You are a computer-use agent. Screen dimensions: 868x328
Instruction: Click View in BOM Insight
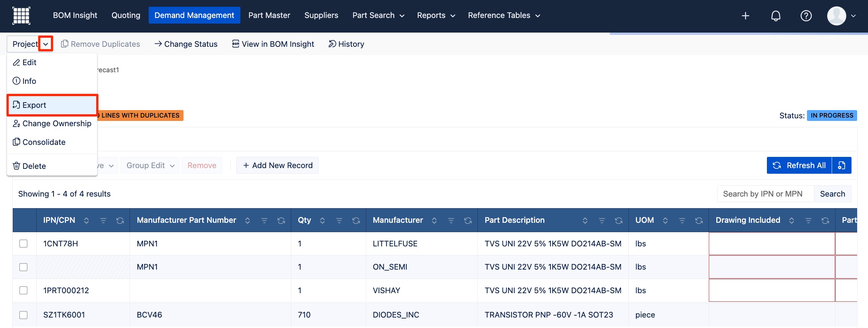click(x=273, y=44)
